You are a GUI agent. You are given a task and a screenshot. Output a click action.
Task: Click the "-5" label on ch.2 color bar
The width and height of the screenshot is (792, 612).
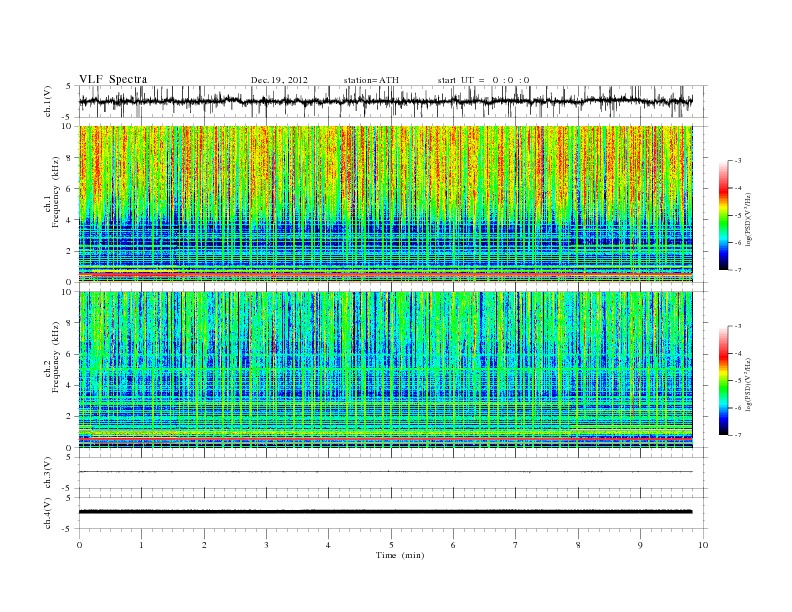[737, 381]
